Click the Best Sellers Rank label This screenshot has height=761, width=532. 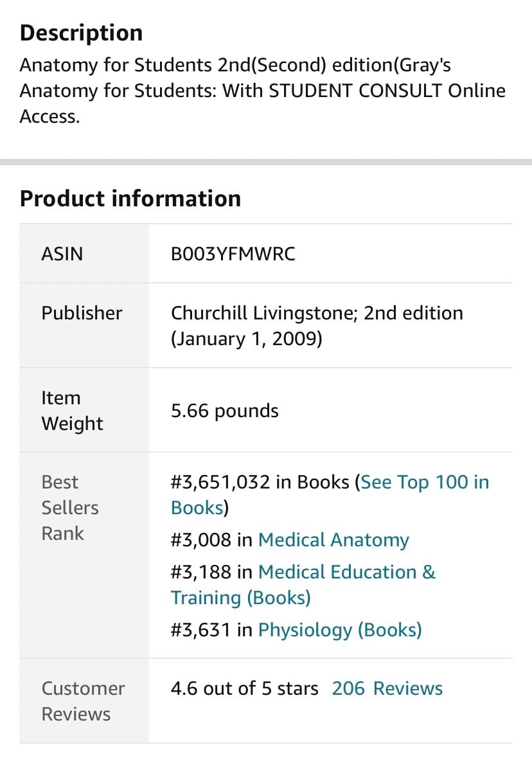(70, 508)
